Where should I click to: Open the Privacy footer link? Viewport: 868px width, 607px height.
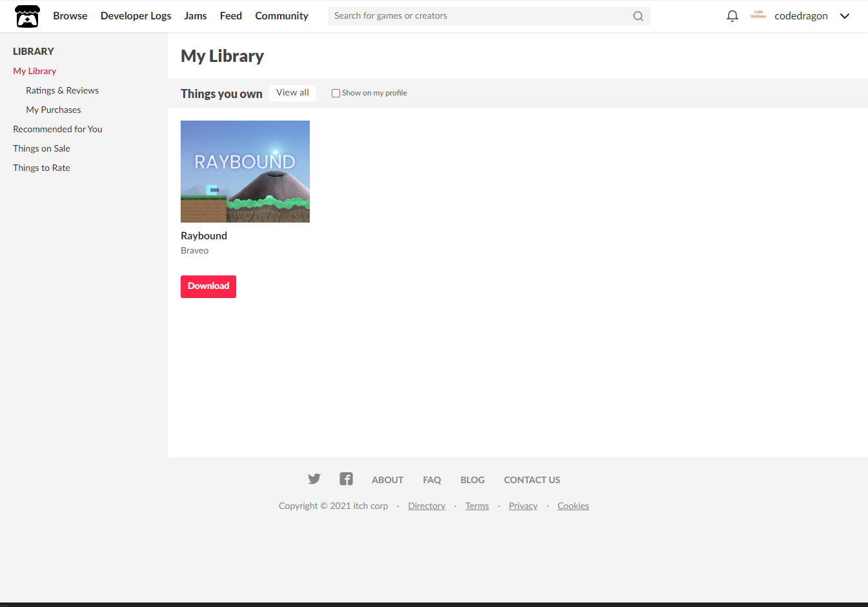coord(523,506)
